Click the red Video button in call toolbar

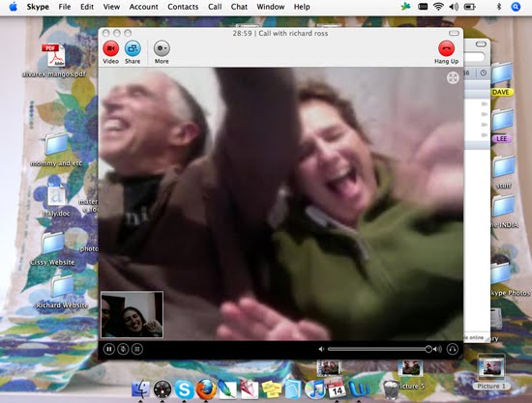110,49
